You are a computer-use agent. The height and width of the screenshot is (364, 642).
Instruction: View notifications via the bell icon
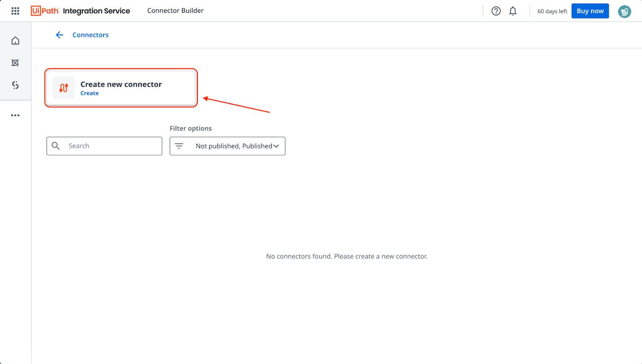(513, 11)
